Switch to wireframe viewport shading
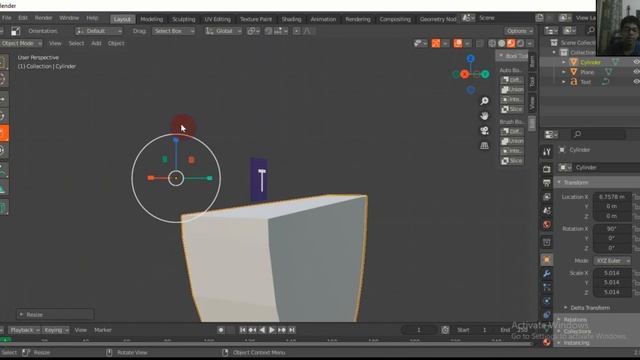The image size is (640, 360). [492, 43]
